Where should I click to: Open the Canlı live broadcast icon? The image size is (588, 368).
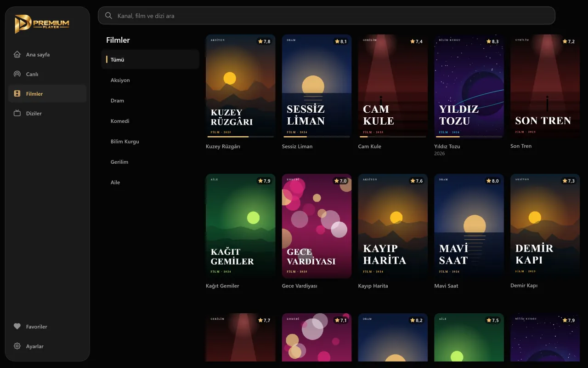click(x=17, y=74)
